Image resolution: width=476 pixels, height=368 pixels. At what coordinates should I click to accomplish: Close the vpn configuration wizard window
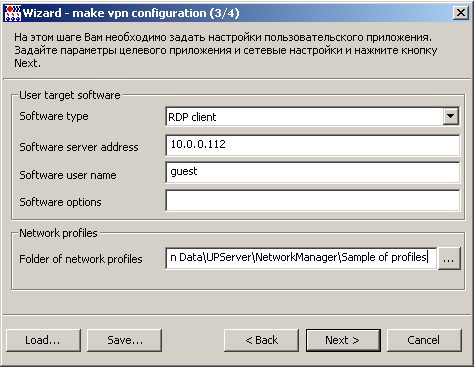point(461,13)
